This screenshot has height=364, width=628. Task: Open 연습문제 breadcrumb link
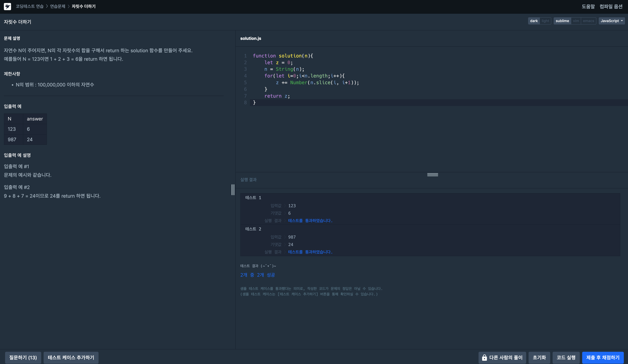point(58,6)
